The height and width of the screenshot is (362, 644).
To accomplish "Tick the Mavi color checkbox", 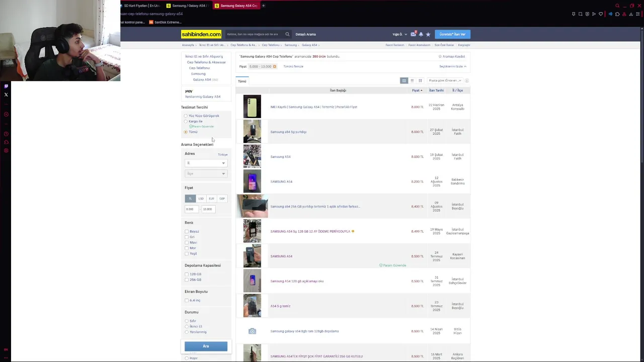I will coord(187,242).
